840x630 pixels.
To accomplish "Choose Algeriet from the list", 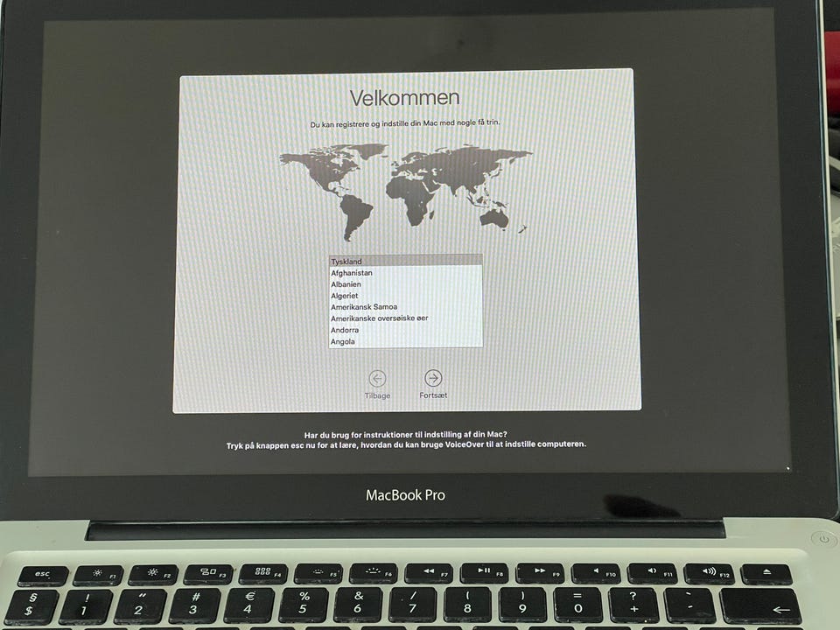I will point(405,296).
